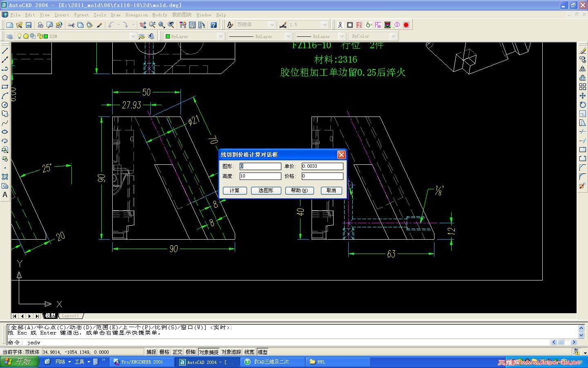Expand the DIM layer dropdown list
The height and width of the screenshot is (368, 588).
(x=133, y=36)
